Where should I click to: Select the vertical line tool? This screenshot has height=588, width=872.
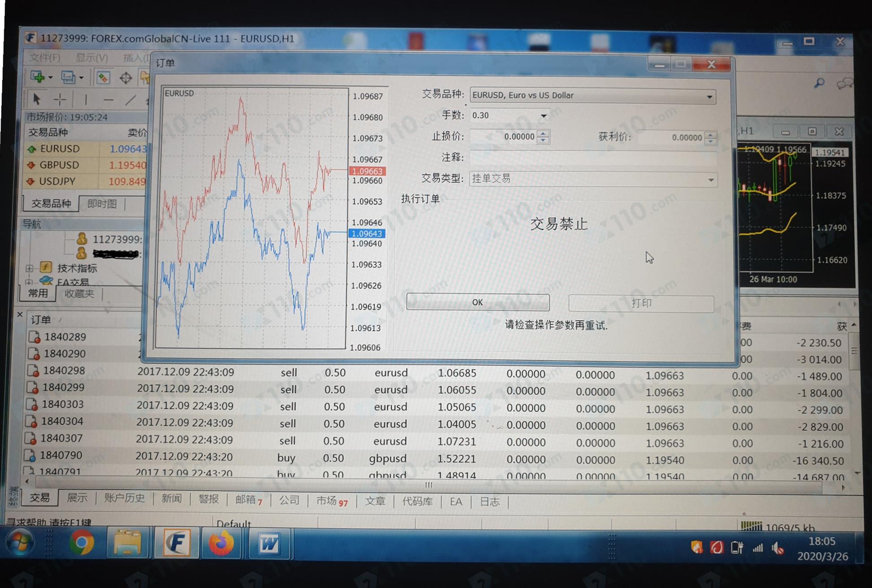coord(85,100)
